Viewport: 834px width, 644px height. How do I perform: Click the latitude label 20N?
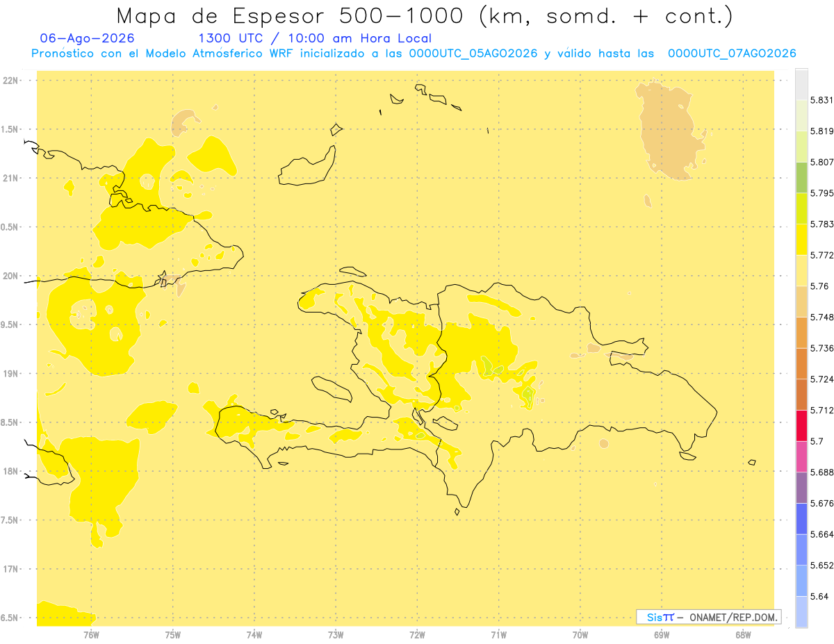click(x=10, y=276)
